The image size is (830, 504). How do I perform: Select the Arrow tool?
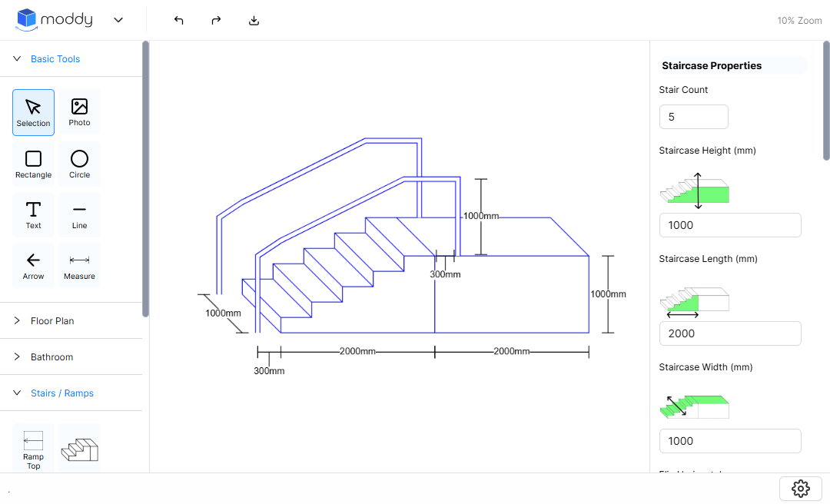[33, 265]
